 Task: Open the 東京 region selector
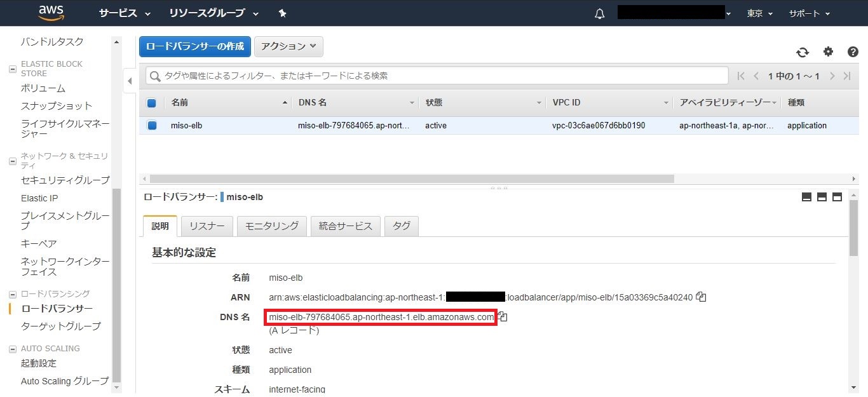tap(759, 13)
